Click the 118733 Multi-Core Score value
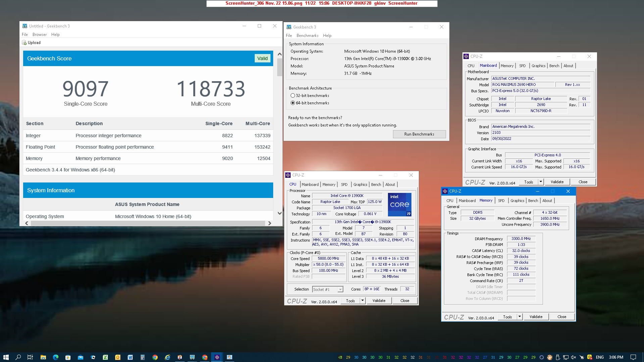 point(211,89)
